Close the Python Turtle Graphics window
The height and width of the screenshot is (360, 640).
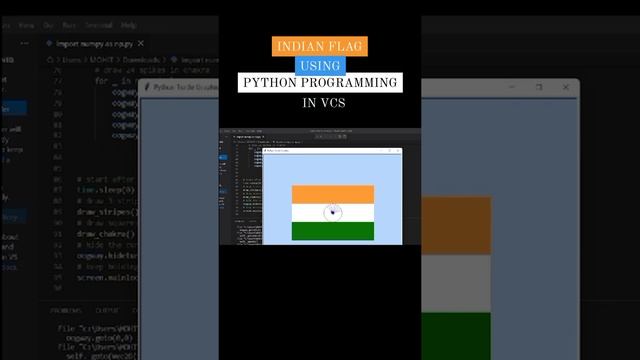566,87
